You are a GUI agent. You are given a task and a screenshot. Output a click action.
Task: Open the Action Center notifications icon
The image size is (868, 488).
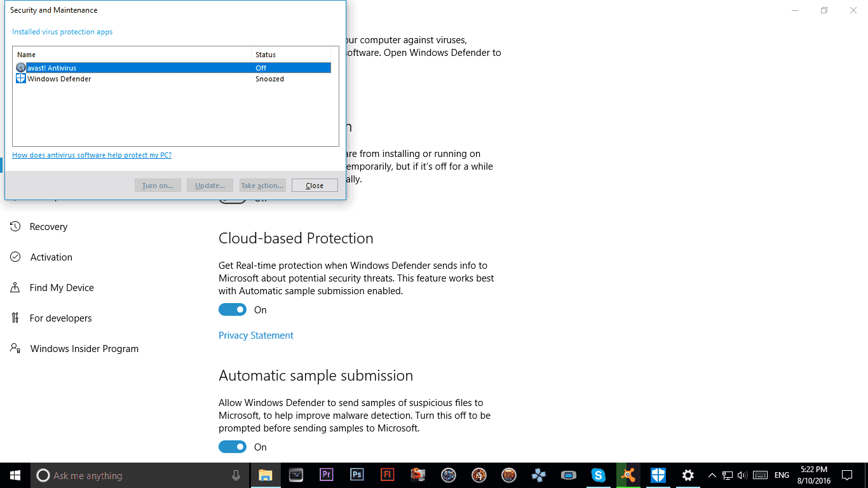coord(846,475)
